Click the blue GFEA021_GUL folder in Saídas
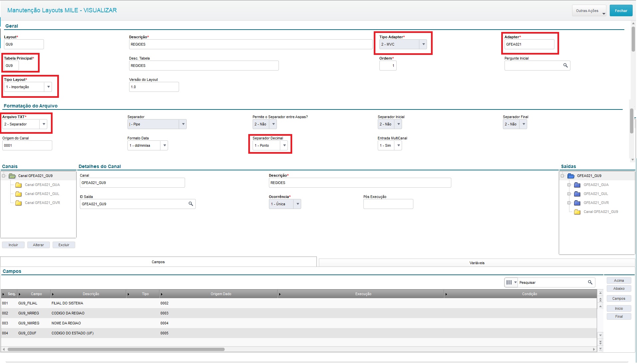The width and height of the screenshot is (637, 364). point(577,194)
